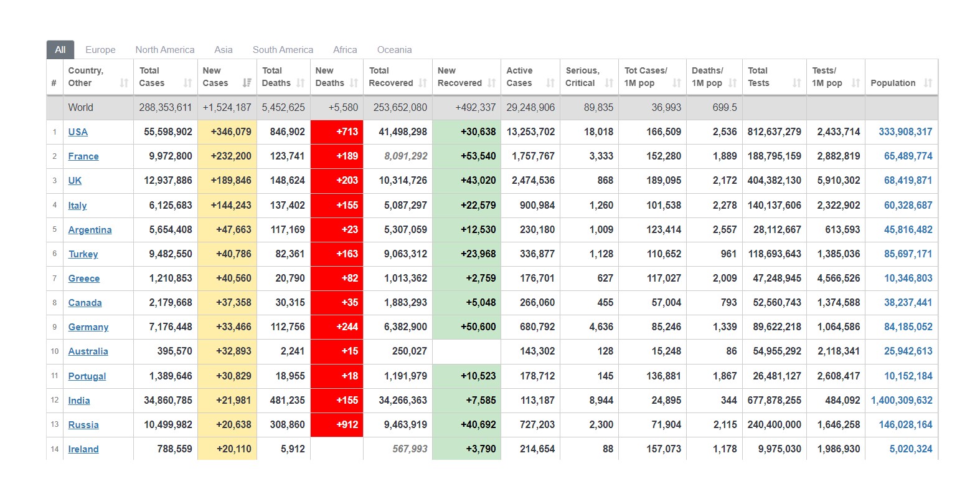Open the India country link
Image resolution: width=980 pixels, height=491 pixels.
pos(79,401)
